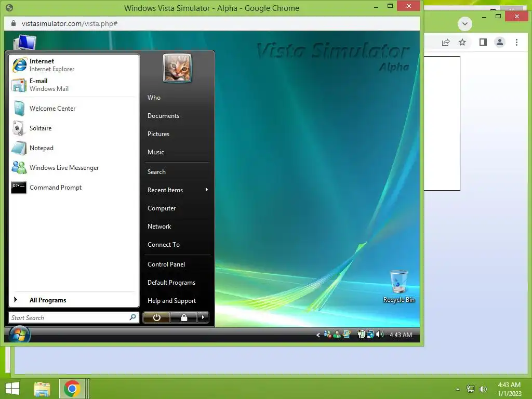Viewport: 532px width, 399px height.
Task: Open Help and Support
Action: pyautogui.click(x=171, y=301)
